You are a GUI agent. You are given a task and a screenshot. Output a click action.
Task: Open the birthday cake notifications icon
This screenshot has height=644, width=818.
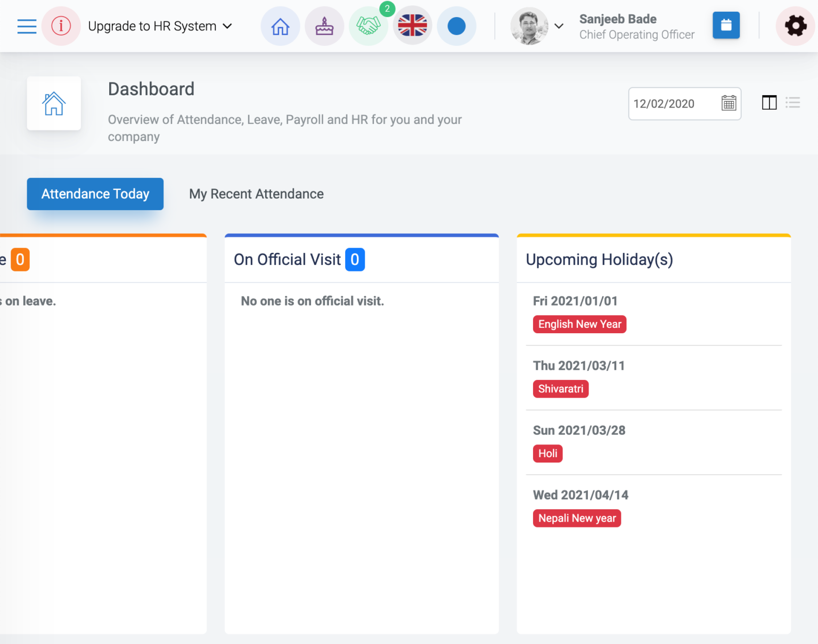click(x=324, y=26)
